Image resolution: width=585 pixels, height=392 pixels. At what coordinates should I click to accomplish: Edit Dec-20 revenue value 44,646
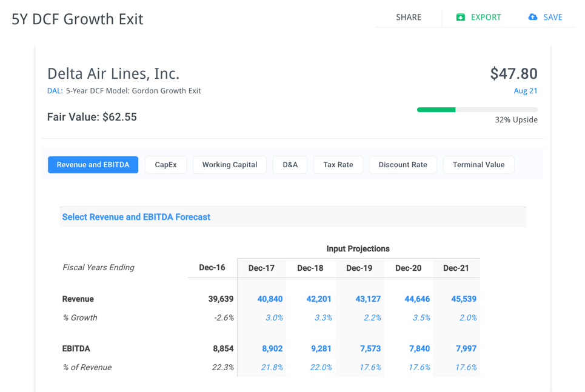point(417,299)
